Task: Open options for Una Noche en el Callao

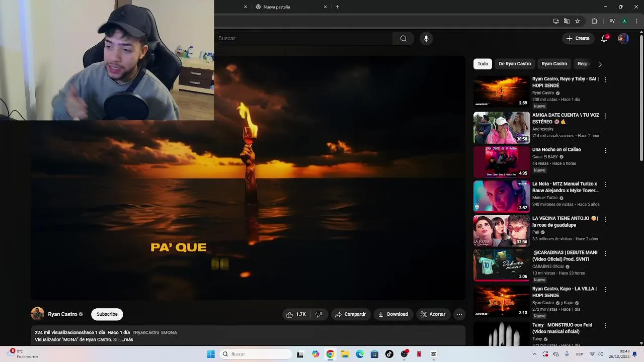Action: pyautogui.click(x=606, y=150)
